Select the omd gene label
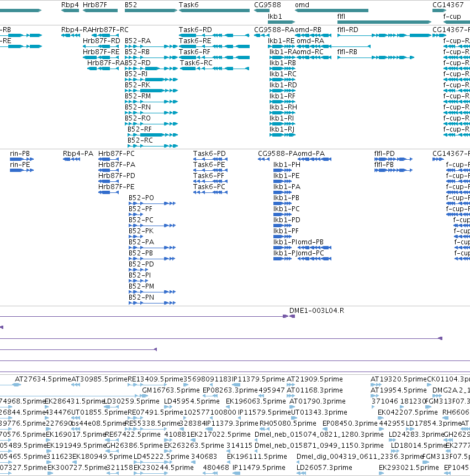This screenshot has width=470, height=476. pyautogui.click(x=302, y=5)
